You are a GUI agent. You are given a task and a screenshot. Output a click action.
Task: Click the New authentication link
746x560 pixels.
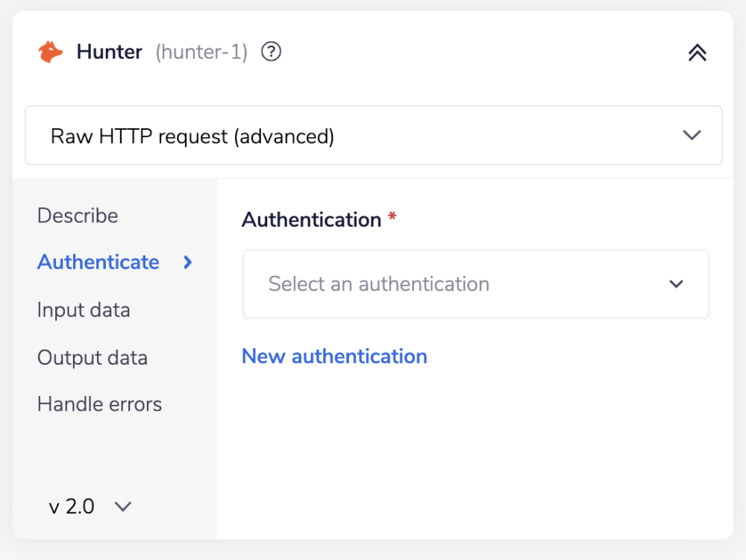tap(334, 356)
